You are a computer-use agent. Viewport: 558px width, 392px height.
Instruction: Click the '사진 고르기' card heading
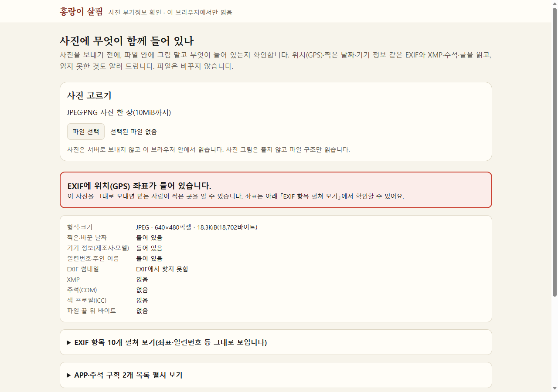89,95
